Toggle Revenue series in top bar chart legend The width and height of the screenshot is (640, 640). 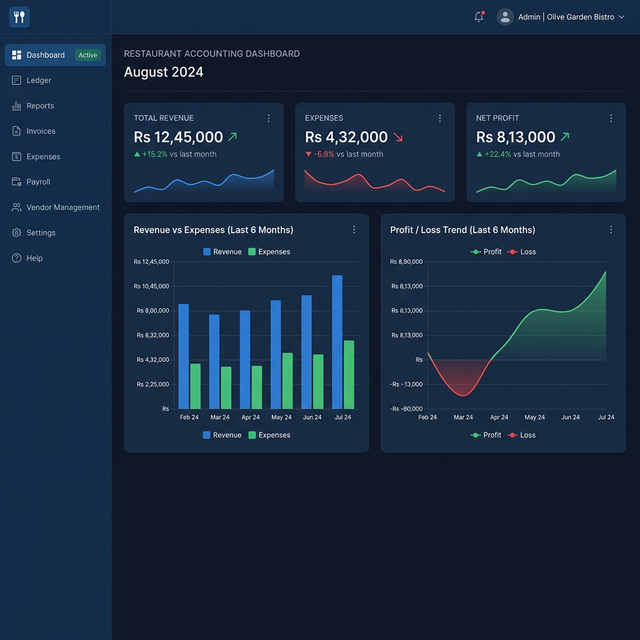click(222, 252)
